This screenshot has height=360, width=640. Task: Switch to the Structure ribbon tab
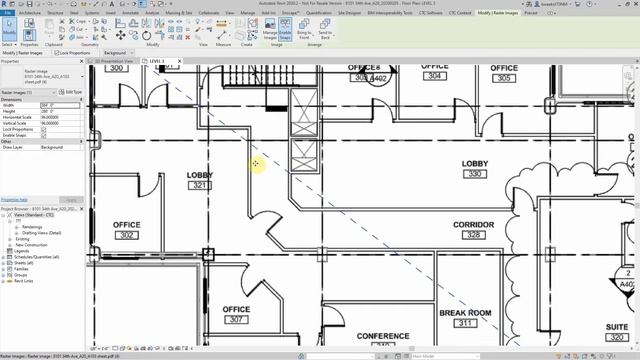[56, 13]
